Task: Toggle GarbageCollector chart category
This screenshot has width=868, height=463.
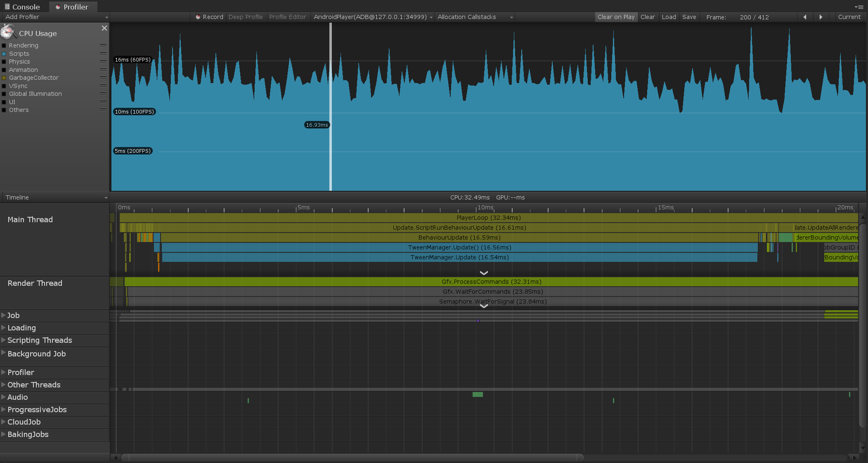Action: pos(4,78)
